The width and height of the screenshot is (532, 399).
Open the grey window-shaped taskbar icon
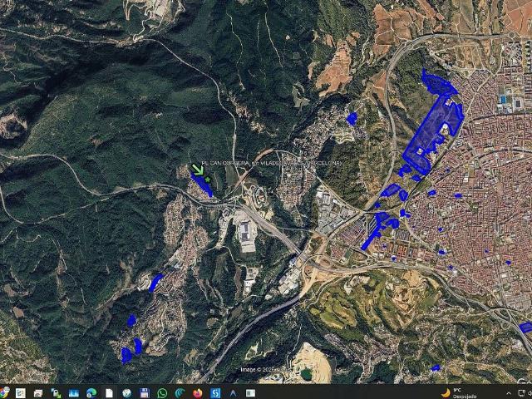[251, 393]
